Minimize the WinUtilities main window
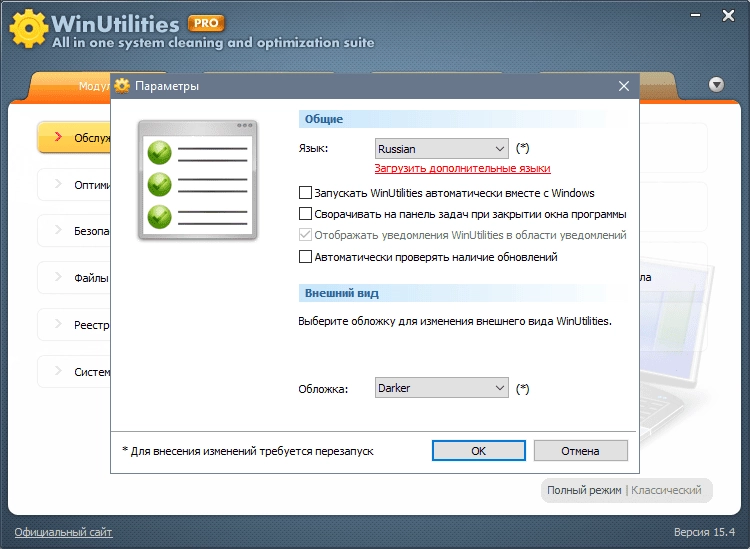750x549 pixels. pyautogui.click(x=695, y=16)
